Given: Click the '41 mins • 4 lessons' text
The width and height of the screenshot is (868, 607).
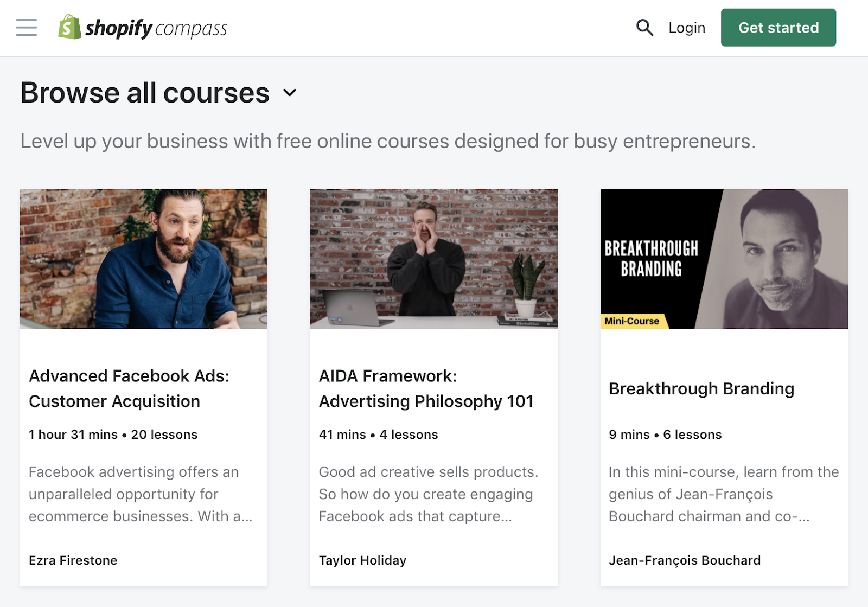Looking at the screenshot, I should (x=379, y=435).
